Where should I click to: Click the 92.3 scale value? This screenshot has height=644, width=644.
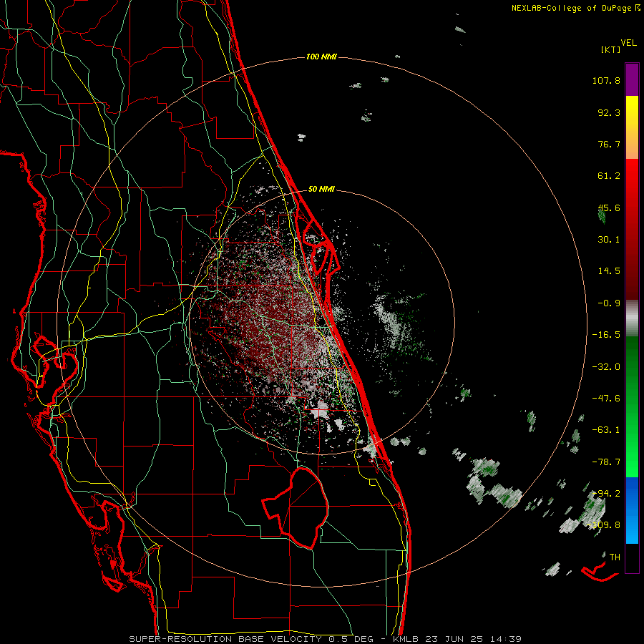tap(609, 112)
